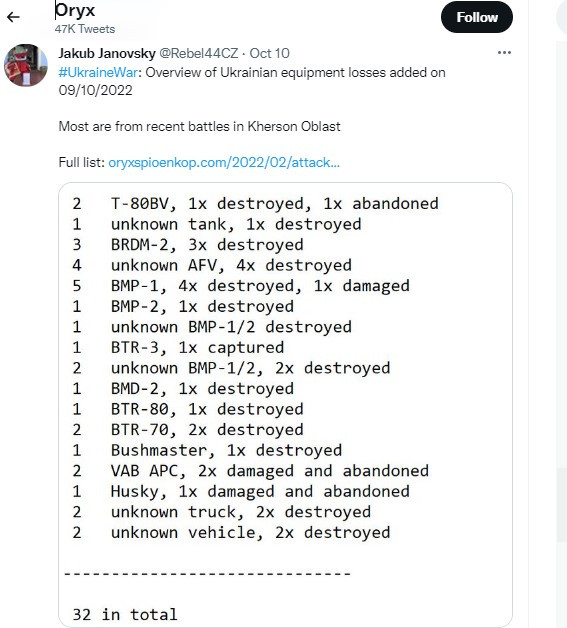This screenshot has width=567, height=628.
Task: Select the T-80BV line in the image
Action: (255, 204)
